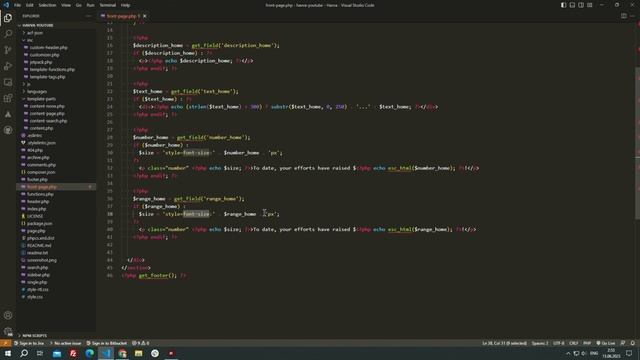Viewport: 640px width, 360px height.
Task: Open header.php in the explorer
Action: click(x=38, y=201)
